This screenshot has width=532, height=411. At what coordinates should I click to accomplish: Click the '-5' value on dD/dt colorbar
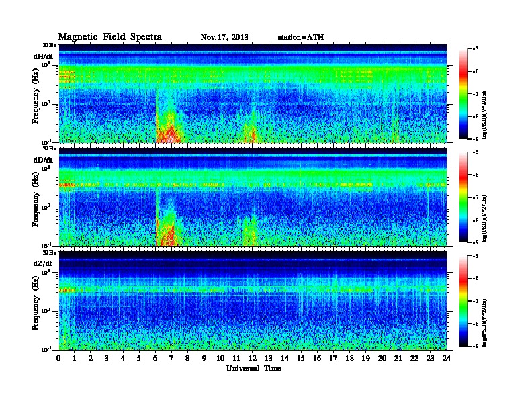tap(476, 152)
